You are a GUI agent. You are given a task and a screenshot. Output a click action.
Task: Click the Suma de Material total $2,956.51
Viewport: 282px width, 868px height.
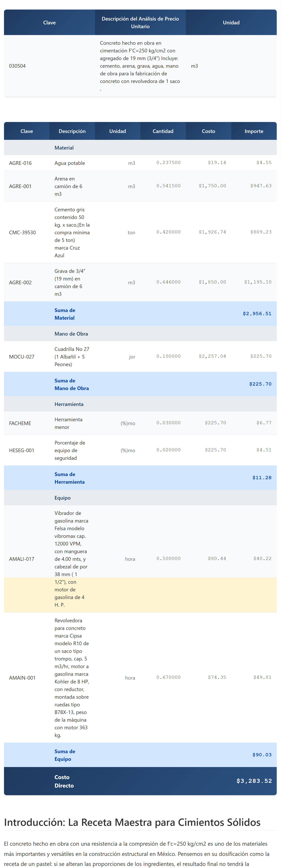click(x=257, y=314)
